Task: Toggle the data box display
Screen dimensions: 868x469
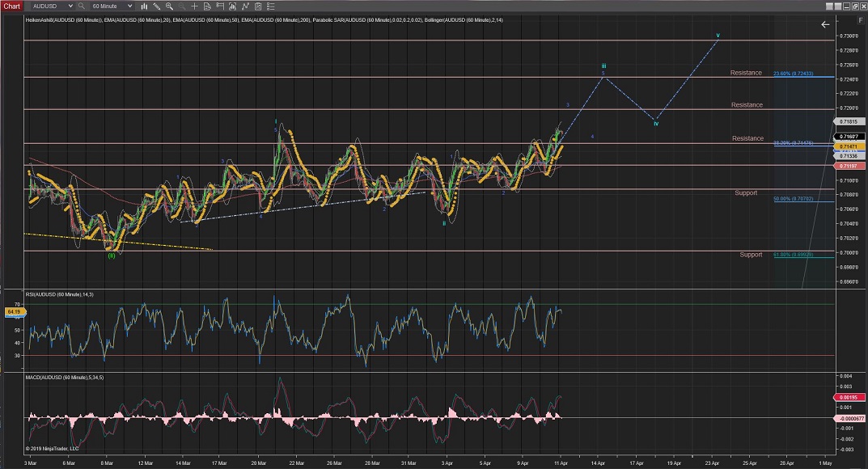Action: pyautogui.click(x=206, y=6)
